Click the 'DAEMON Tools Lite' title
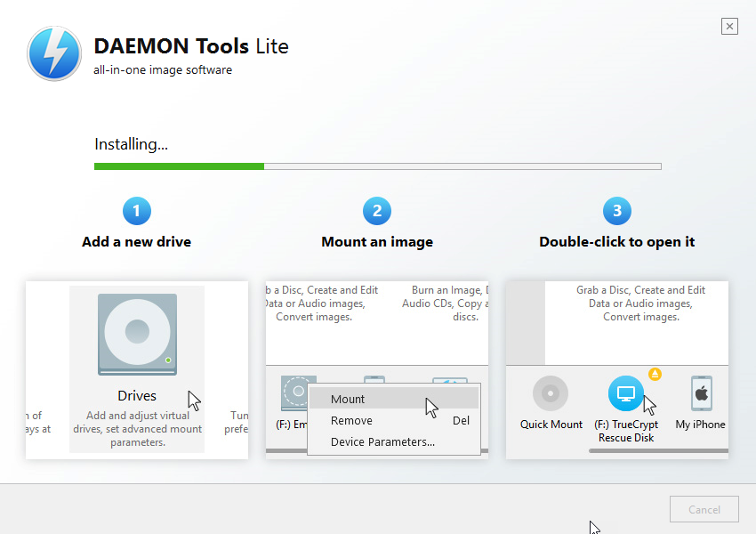This screenshot has width=756, height=534. click(191, 46)
